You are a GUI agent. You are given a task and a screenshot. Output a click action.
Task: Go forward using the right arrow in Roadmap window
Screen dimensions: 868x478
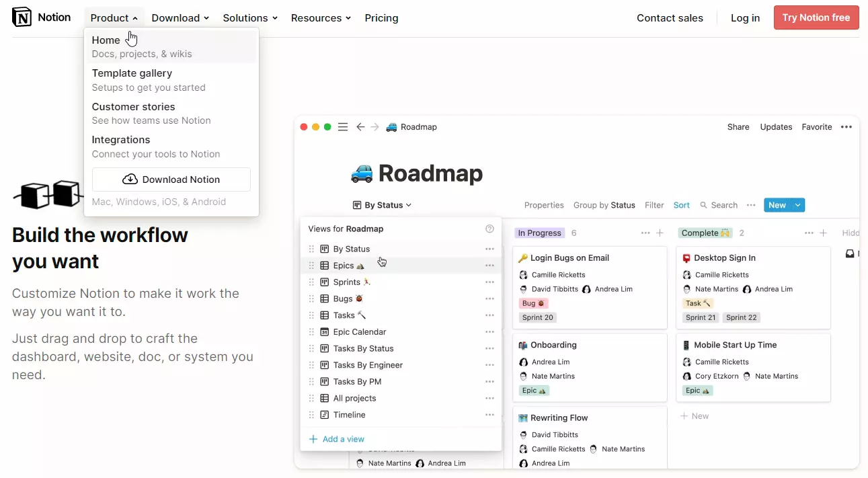374,127
